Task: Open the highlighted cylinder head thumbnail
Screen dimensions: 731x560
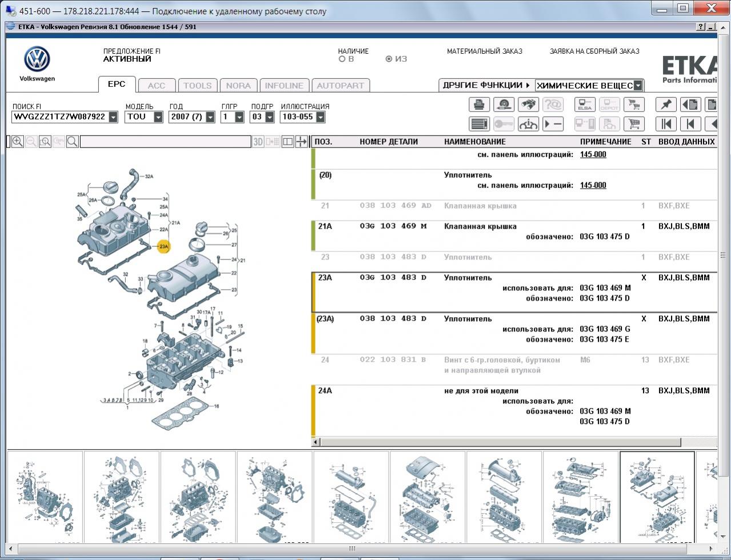Action: (657, 497)
